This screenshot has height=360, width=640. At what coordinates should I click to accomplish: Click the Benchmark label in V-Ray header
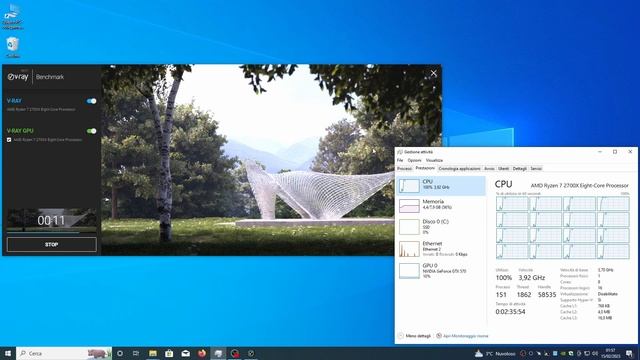50,77
